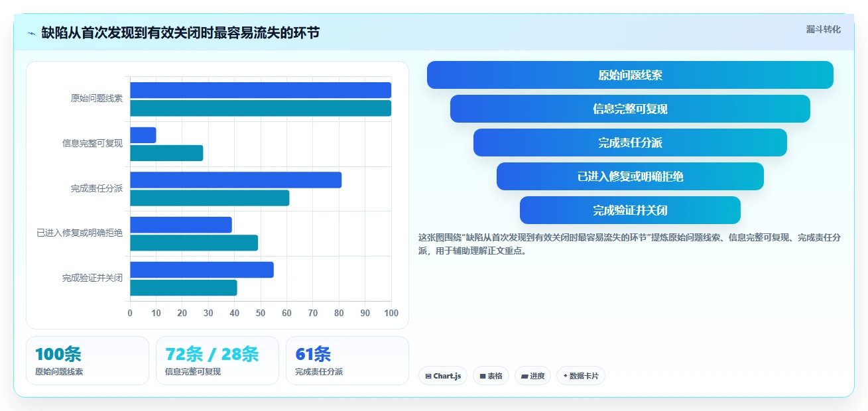Image resolution: width=868 pixels, height=411 pixels.
Task: Click the blue bar for 信息完整可复现
Action: 143,135
